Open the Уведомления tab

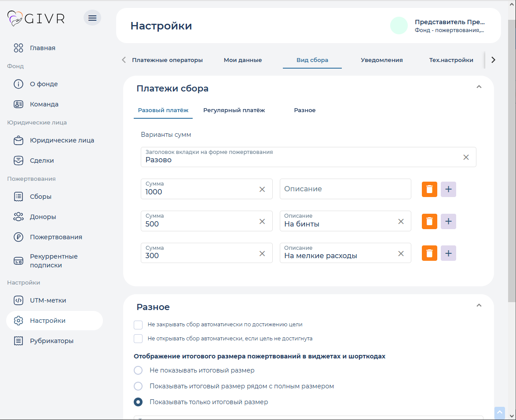click(x=382, y=60)
